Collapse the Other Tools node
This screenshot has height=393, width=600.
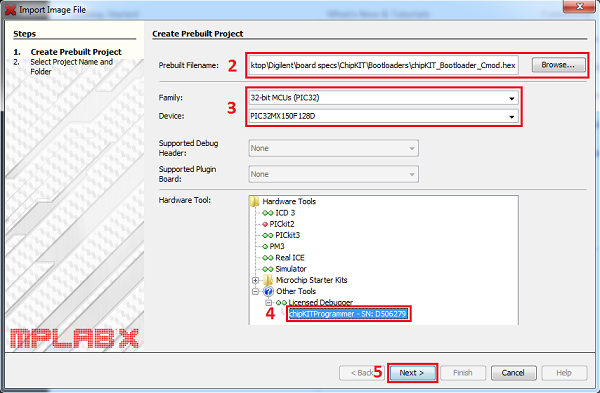(x=256, y=292)
